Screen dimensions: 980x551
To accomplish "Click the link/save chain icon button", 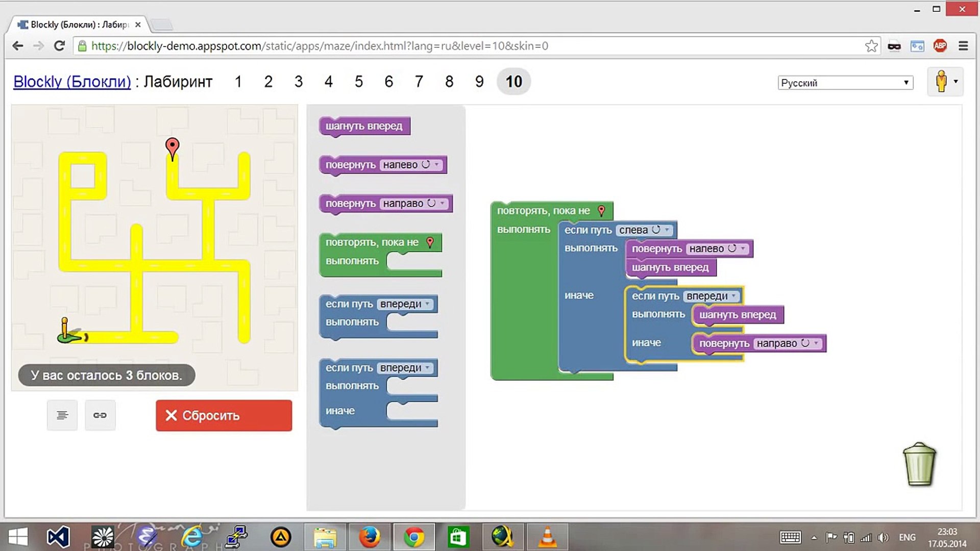I will coord(100,415).
